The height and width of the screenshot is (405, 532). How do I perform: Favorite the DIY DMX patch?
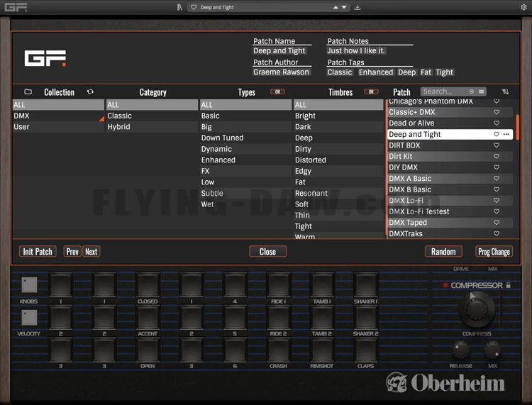coord(497,167)
